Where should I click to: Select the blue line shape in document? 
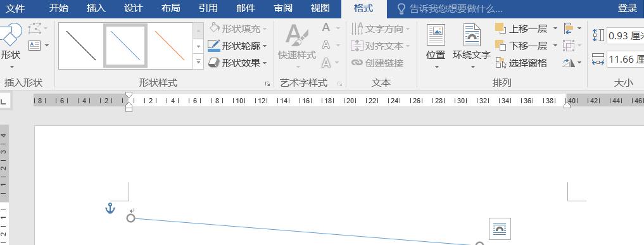(x=305, y=232)
